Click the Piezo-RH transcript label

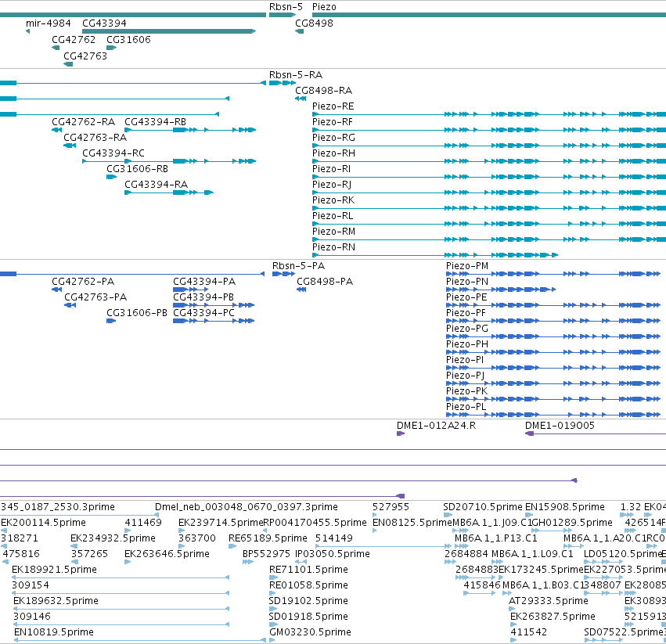333,153
